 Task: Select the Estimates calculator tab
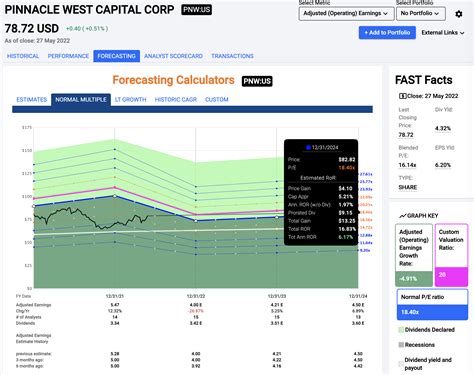(32, 100)
